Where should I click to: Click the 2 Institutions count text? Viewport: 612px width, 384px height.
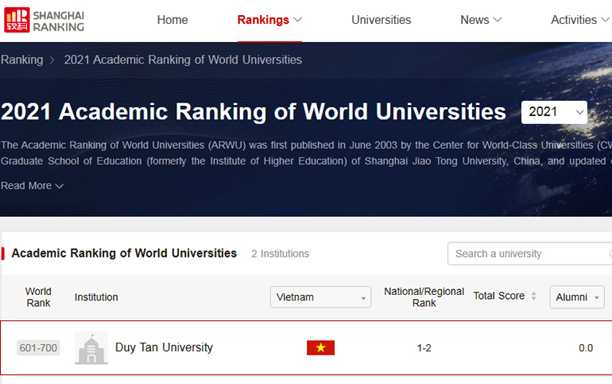point(280,254)
